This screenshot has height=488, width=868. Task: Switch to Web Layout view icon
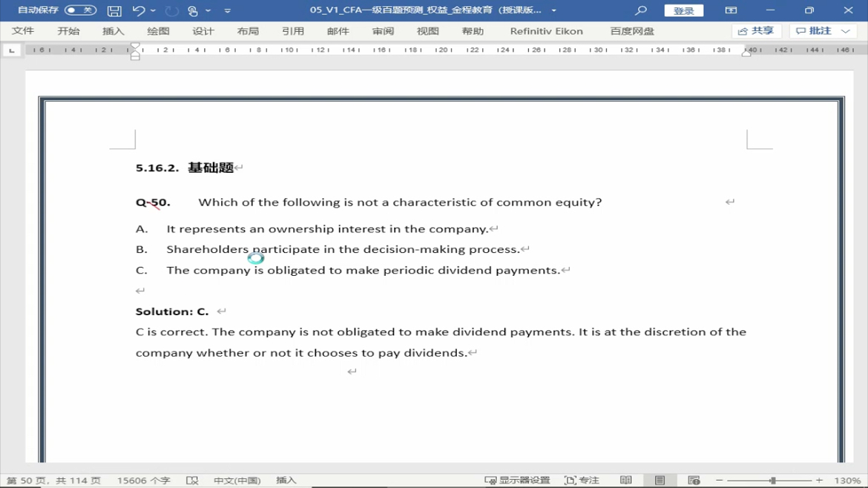click(694, 481)
